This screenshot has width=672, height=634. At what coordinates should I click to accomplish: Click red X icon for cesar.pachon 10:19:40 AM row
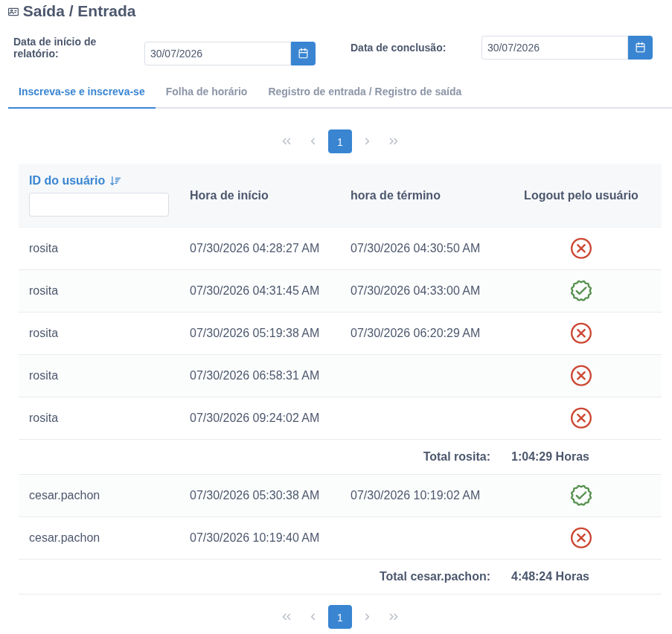(580, 537)
